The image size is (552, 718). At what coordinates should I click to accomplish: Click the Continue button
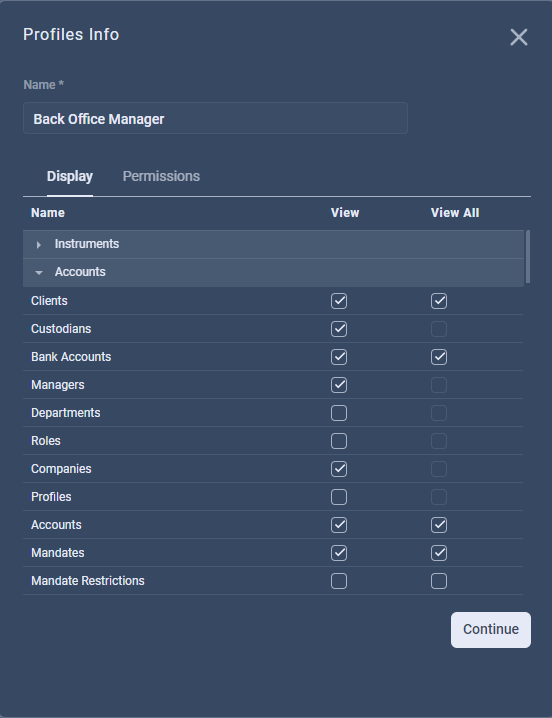tap(491, 630)
